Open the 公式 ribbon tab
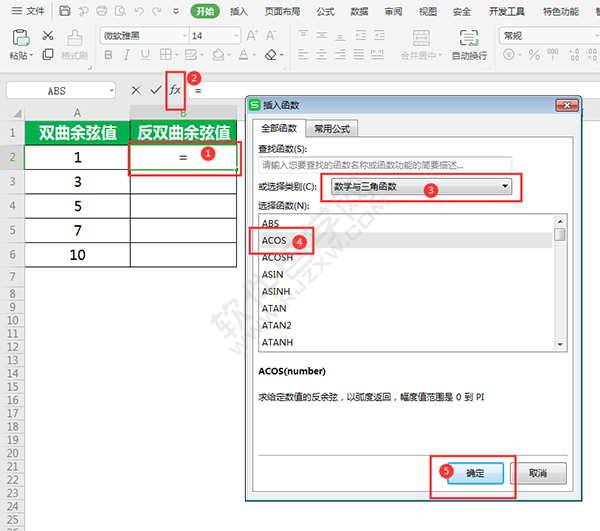 click(325, 12)
